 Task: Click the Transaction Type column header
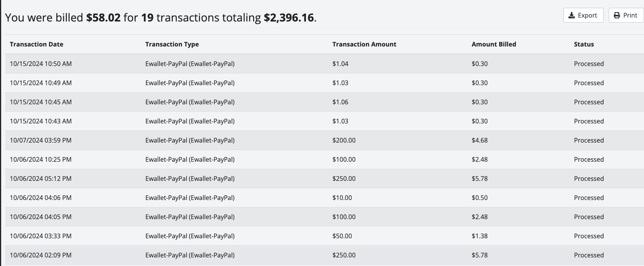(x=172, y=44)
